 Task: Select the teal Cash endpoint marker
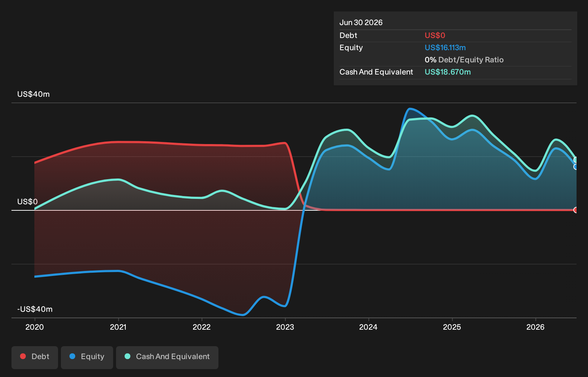click(x=575, y=160)
